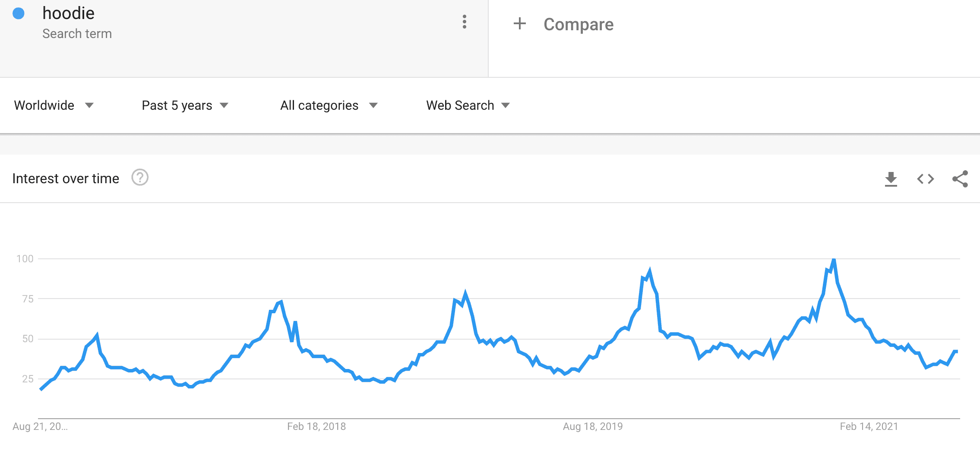
Task: Open the embed code for the chart
Action: [x=925, y=178]
